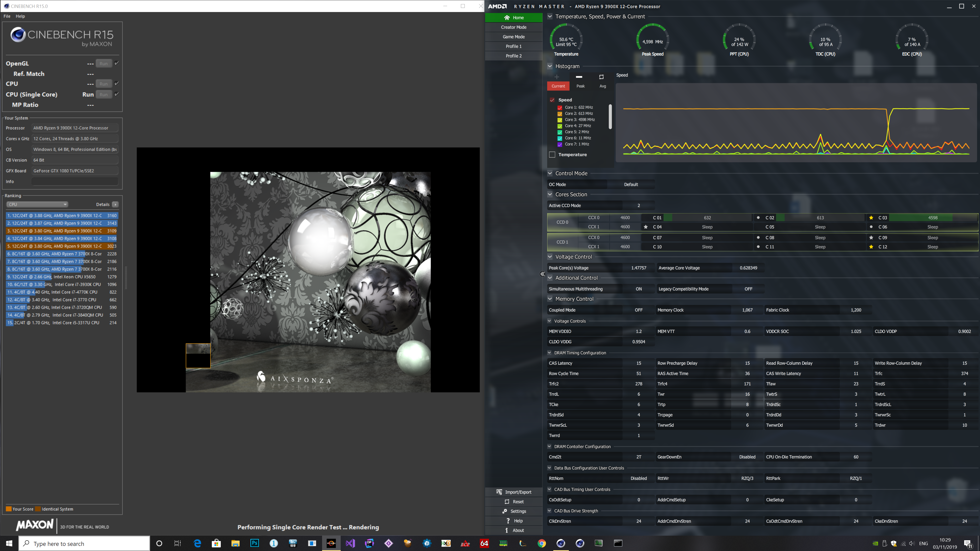Image resolution: width=980 pixels, height=551 pixels.
Task: Click the Reset icon in Ryzen Master
Action: pyautogui.click(x=507, y=502)
